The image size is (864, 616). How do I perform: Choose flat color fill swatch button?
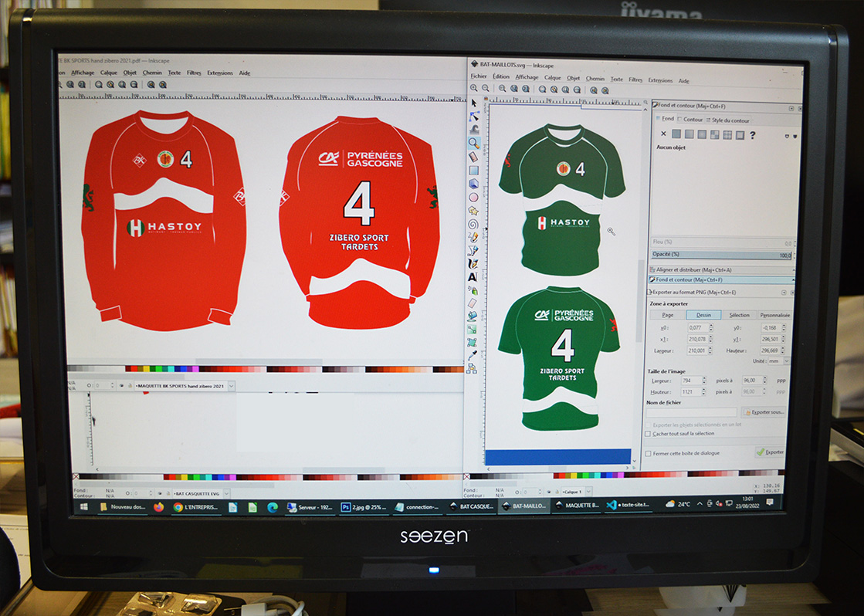(676, 134)
